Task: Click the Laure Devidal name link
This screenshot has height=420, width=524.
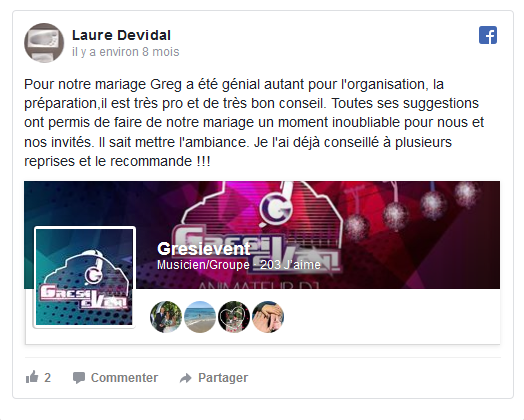Action: tap(121, 35)
